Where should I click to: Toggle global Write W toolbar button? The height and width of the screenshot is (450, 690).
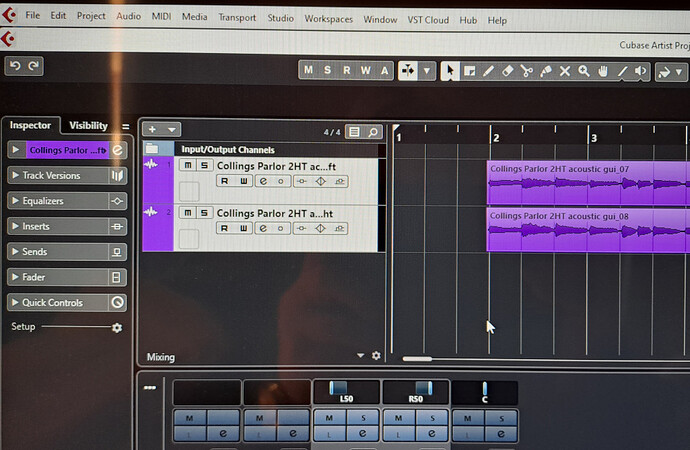[366, 70]
